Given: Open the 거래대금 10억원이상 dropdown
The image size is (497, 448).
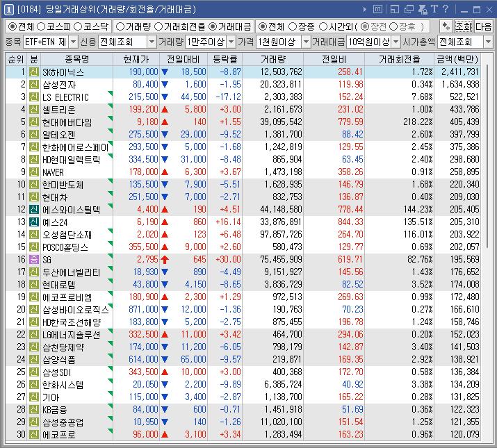Looking at the screenshot, I should (396, 42).
